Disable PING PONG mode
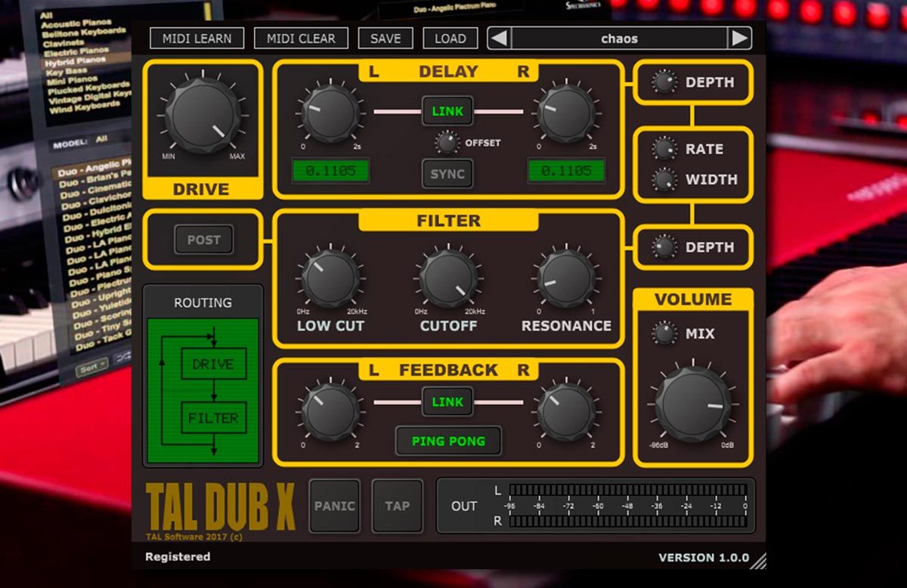 click(x=448, y=441)
